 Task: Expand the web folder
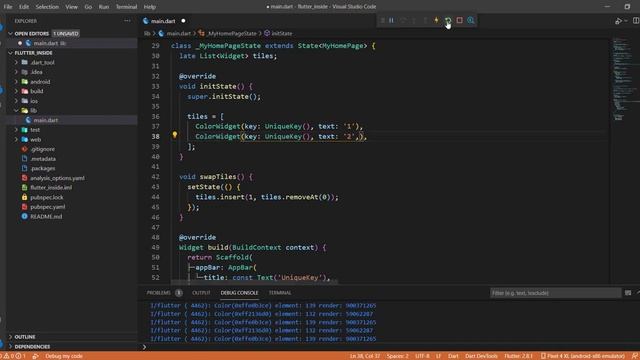pyautogui.click(x=36, y=140)
